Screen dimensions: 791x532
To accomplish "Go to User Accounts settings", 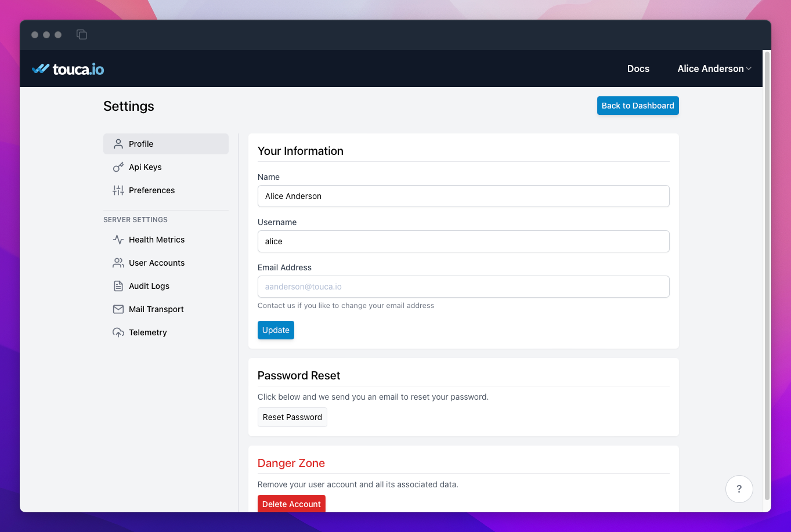I will tap(166, 263).
